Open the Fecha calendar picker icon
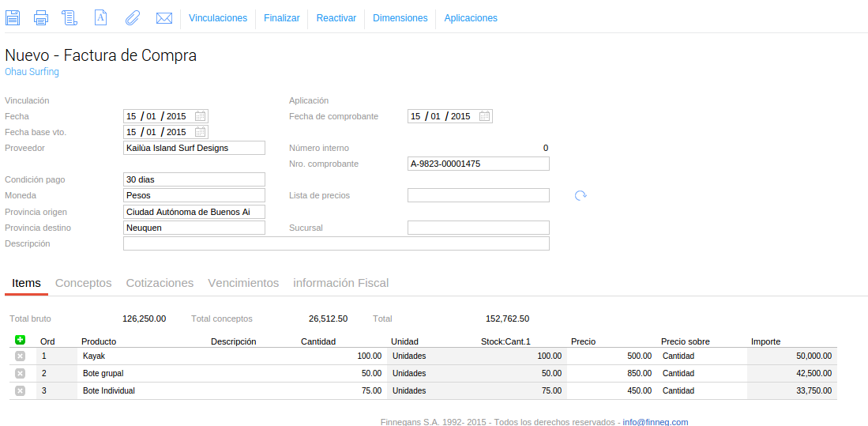This screenshot has height=426, width=868. (x=201, y=116)
